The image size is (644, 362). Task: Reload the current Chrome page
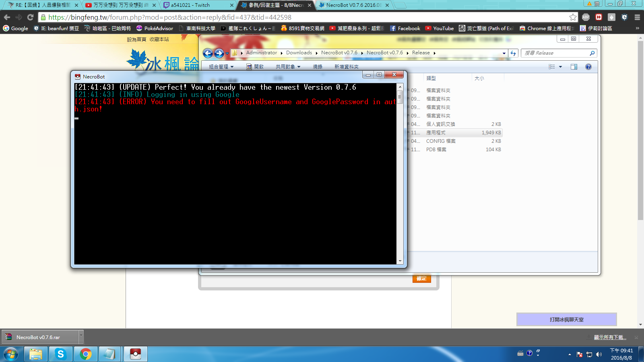(x=30, y=17)
